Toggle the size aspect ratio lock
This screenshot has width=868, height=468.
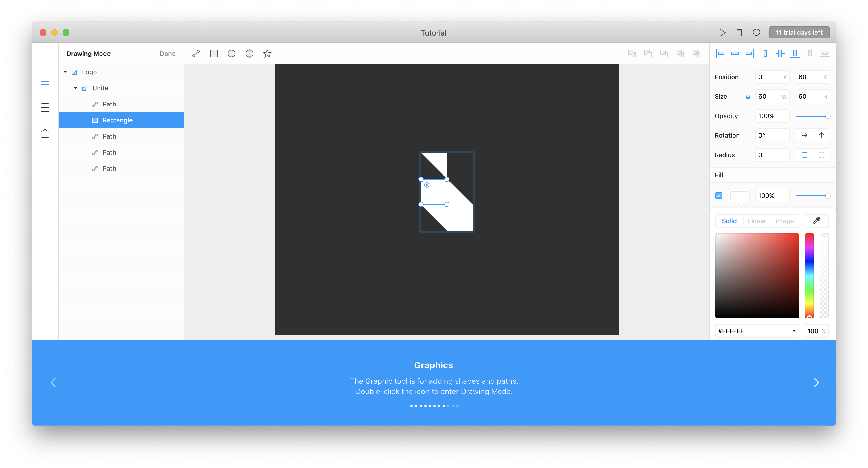(748, 97)
